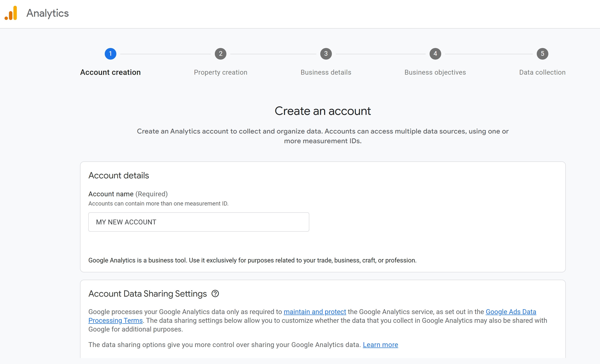
Task: Click the Account name input field
Action: pos(199,222)
